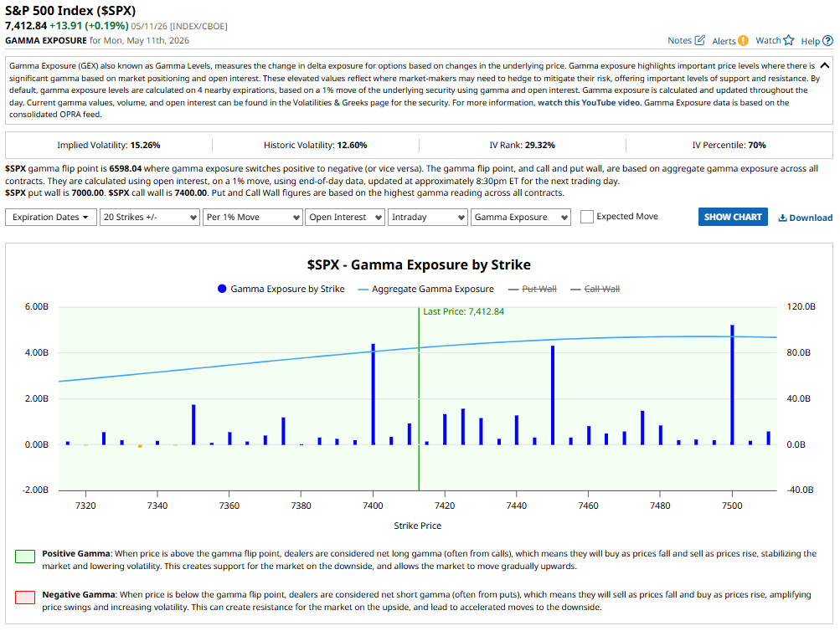840x631 pixels.
Task: Click the Strike Price axis label
Action: click(417, 526)
